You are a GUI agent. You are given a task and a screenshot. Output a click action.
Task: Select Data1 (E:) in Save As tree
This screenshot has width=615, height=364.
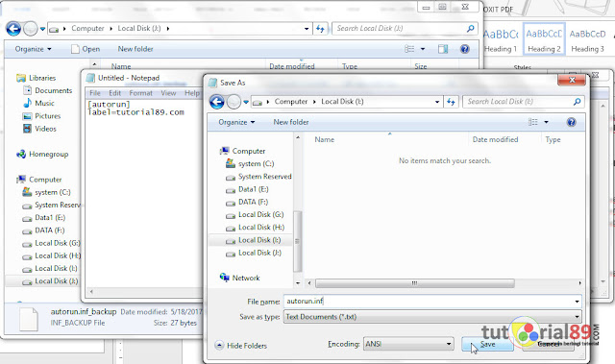point(247,189)
